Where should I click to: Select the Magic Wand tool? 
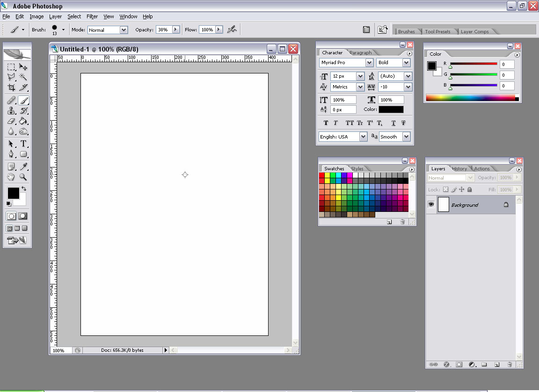click(23, 77)
